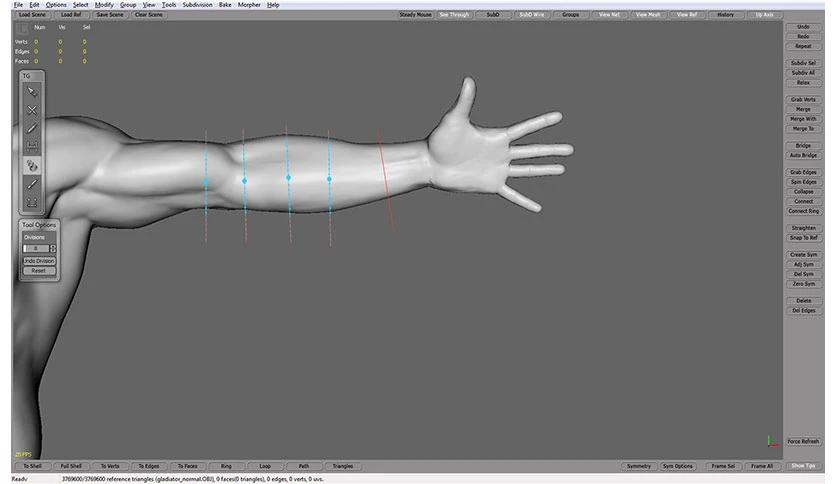Click Save Scene button
The width and height of the screenshot is (836, 484).
[x=110, y=15]
